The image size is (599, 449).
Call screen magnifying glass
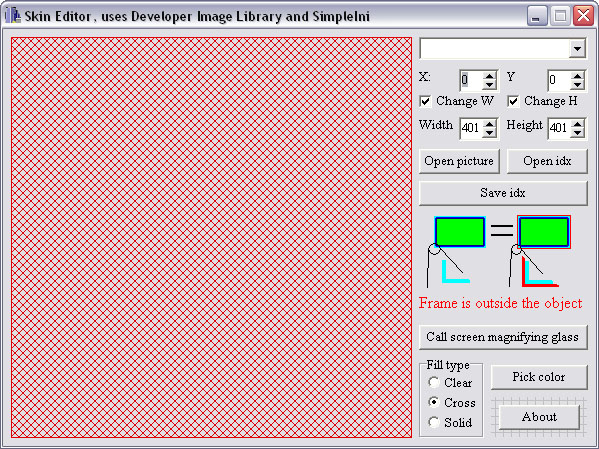point(503,337)
